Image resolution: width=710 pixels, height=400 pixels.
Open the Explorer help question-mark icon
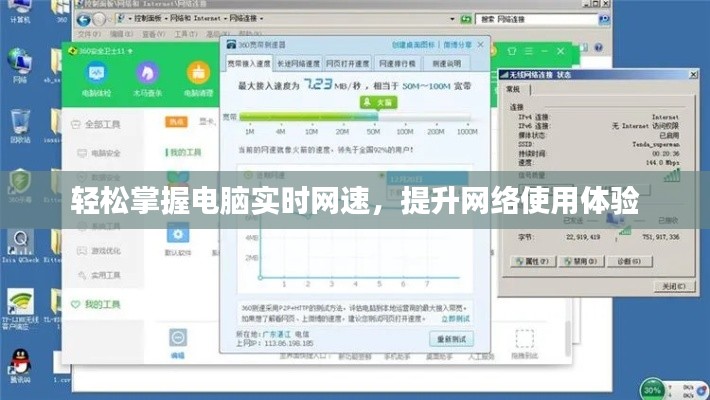click(x=599, y=47)
